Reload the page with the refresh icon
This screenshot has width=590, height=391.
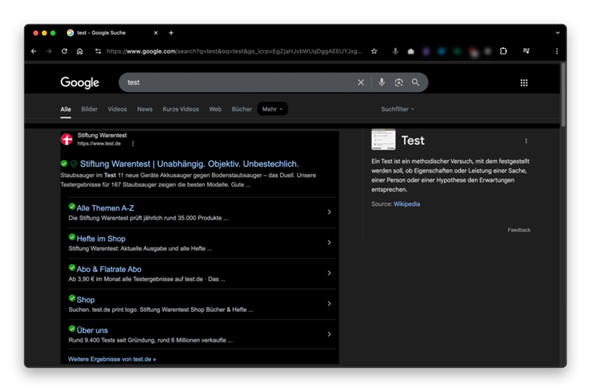pos(64,51)
